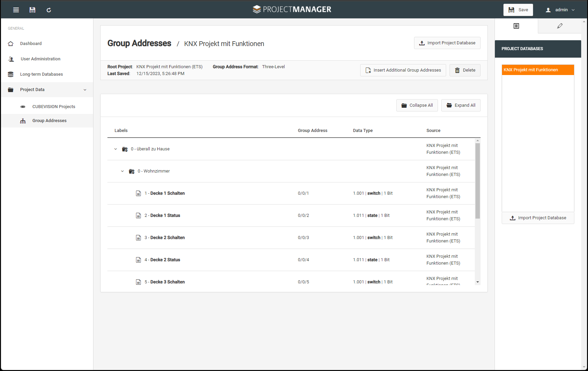Image resolution: width=588 pixels, height=371 pixels.
Task: Click Import Project Database under the databases list
Action: [x=538, y=218]
